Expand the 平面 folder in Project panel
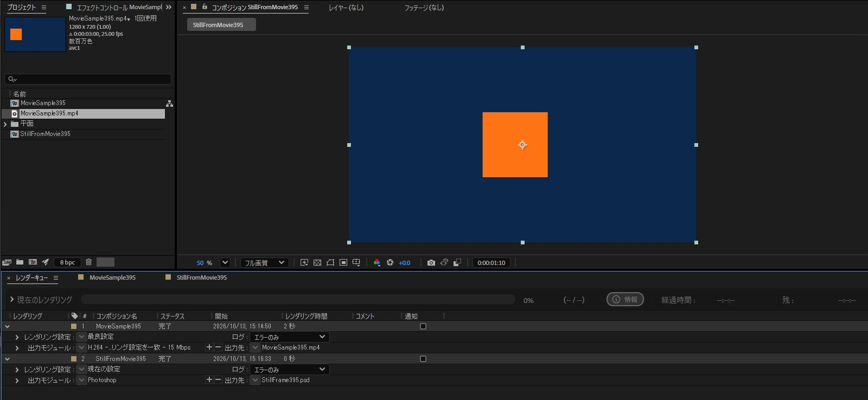Image resolution: width=868 pixels, height=400 pixels. point(5,124)
